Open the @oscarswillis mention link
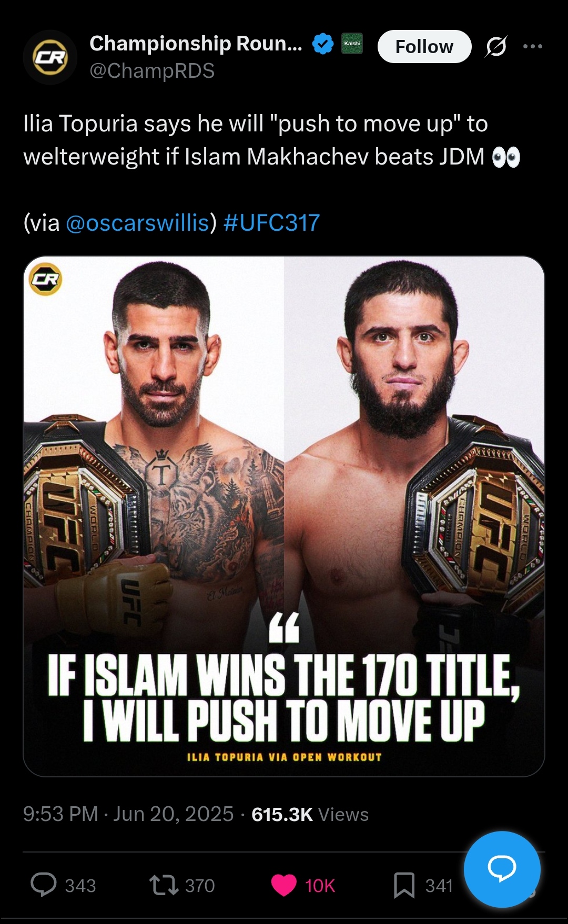The image size is (568, 924). tap(138, 223)
